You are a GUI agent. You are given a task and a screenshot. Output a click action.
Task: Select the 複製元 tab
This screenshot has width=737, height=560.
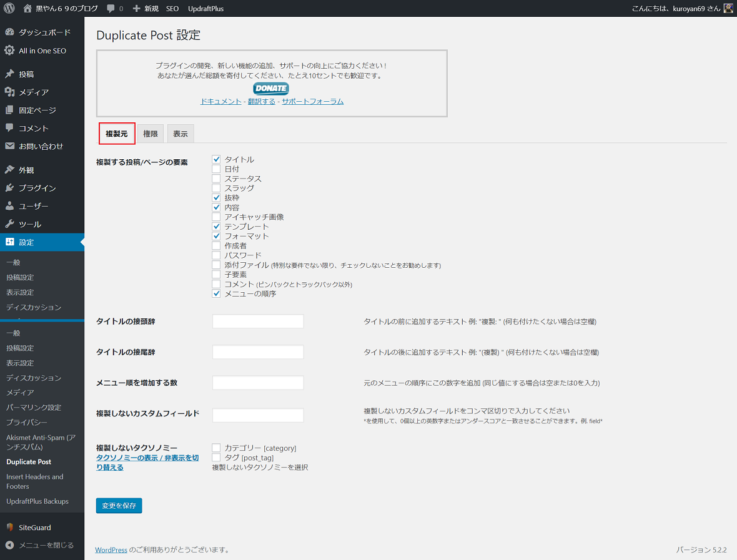[117, 134]
